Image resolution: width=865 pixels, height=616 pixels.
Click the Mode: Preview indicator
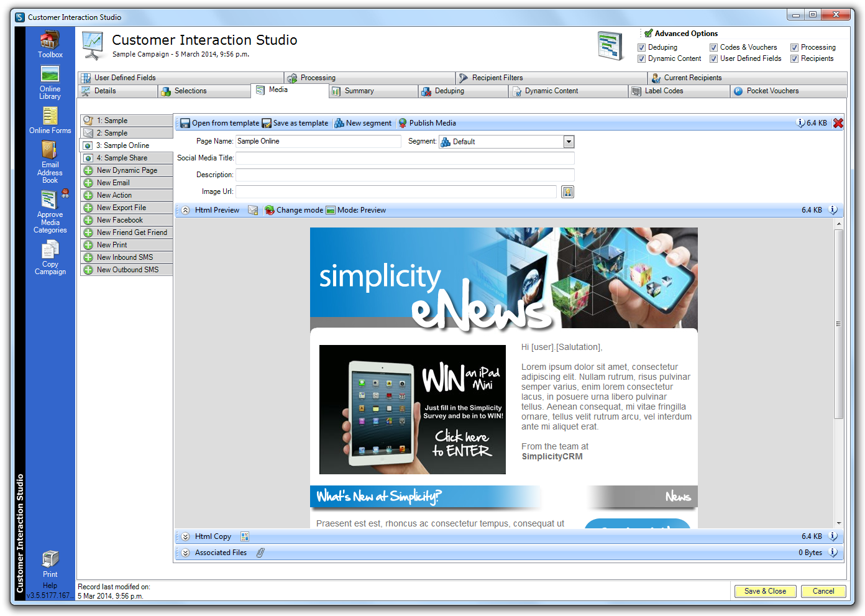(x=356, y=210)
